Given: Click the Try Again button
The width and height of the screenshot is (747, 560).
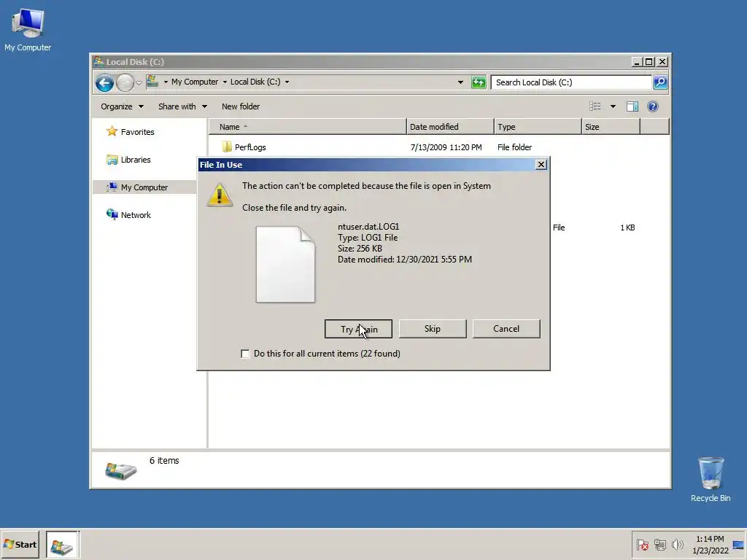Looking at the screenshot, I should point(358,329).
